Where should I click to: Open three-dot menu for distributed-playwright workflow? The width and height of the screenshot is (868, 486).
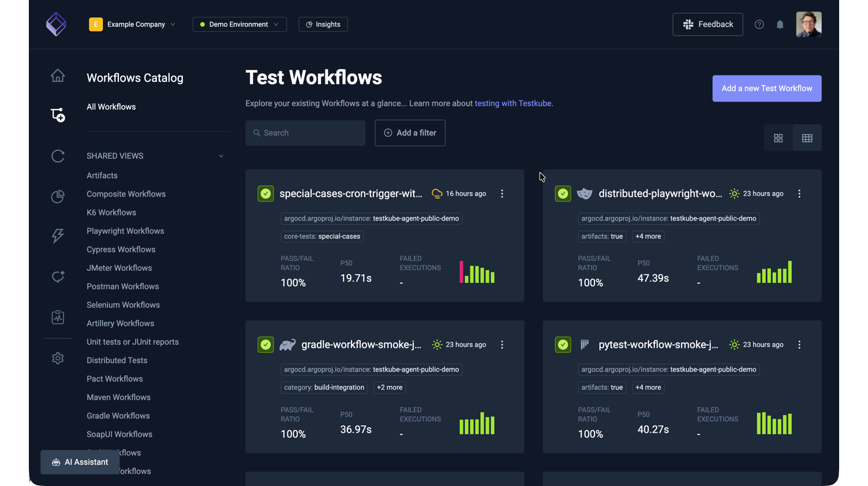pos(799,194)
